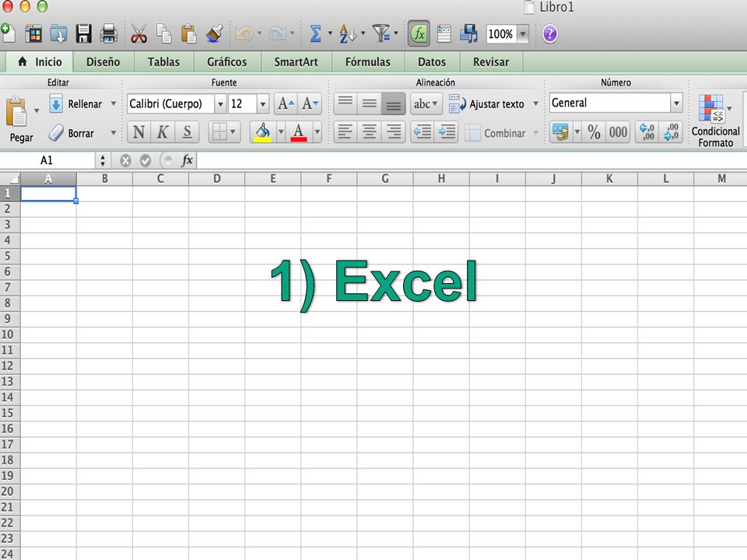Align text to top of cell
This screenshot has height=560, width=747.
[345, 103]
